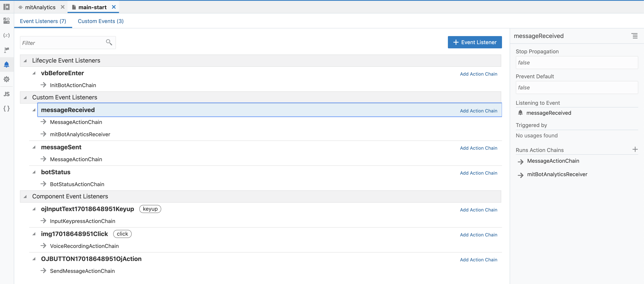Viewport: 644px width, 284px height.
Task: Switch to the Custom Events (3) tab
Action: [101, 21]
